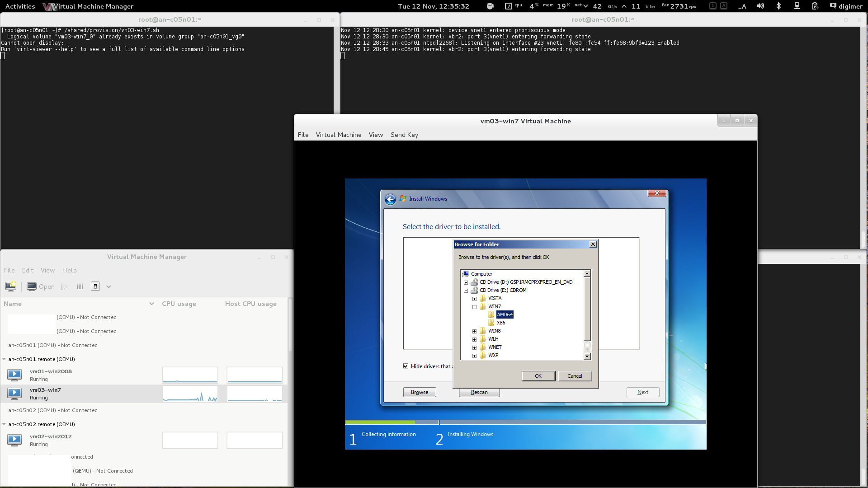Select the X86 folder
This screenshot has width=868, height=488.
point(501,323)
